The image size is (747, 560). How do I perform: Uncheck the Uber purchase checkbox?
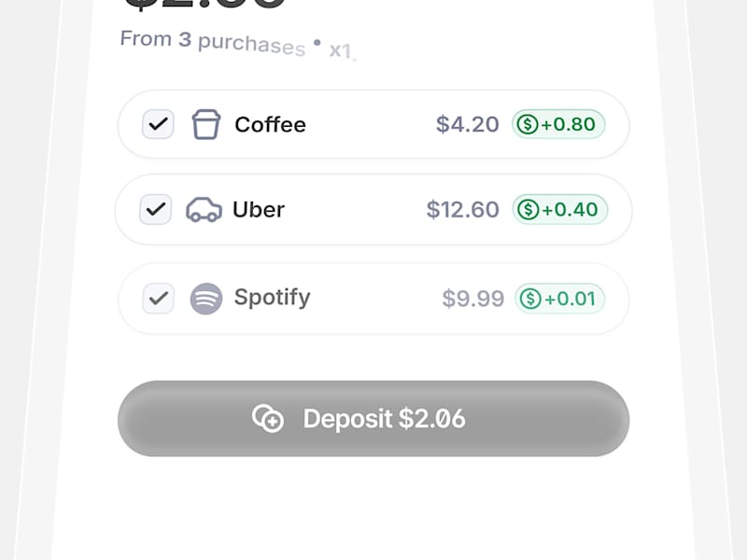pyautogui.click(x=155, y=209)
